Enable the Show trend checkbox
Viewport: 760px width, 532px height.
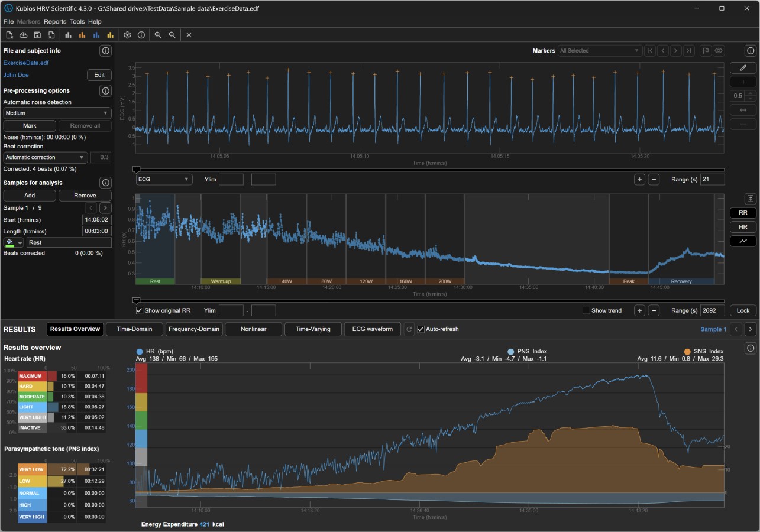[x=586, y=310]
